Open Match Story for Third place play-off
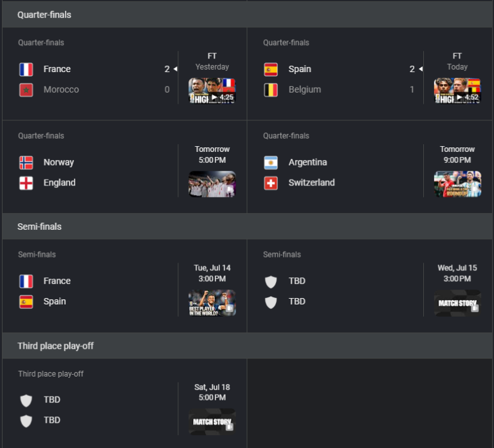The width and height of the screenshot is (494, 448). click(212, 422)
